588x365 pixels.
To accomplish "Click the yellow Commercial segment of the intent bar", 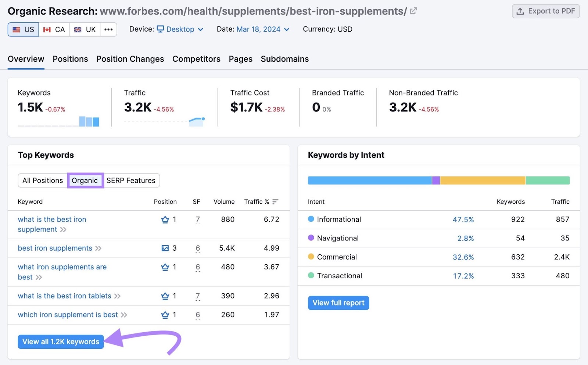I will (x=483, y=180).
